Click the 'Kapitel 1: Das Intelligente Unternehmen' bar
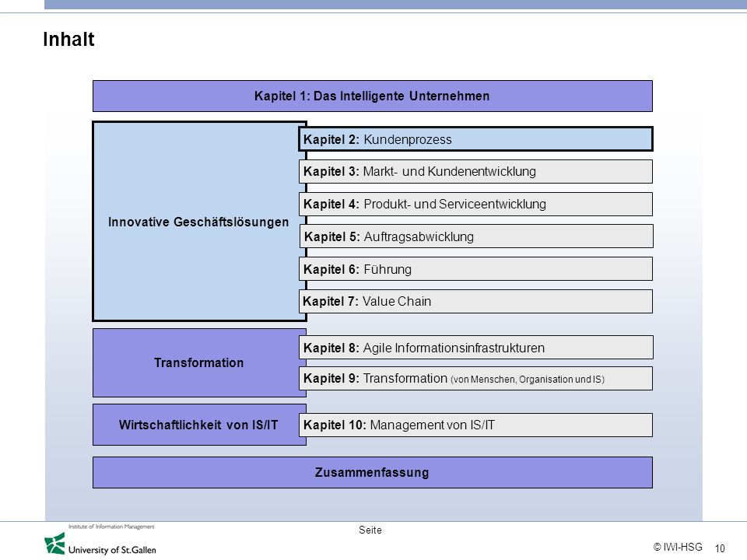Screen dimensions: 747x560 373,96
